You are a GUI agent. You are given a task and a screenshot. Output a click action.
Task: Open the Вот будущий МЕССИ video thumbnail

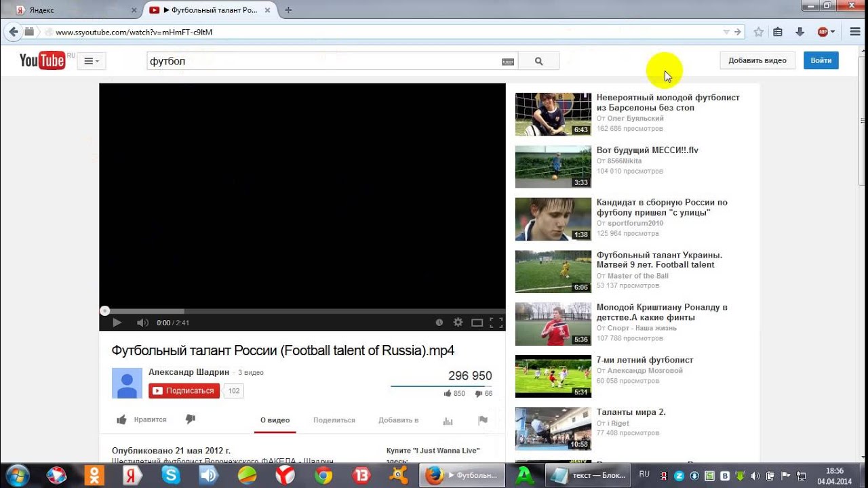553,167
